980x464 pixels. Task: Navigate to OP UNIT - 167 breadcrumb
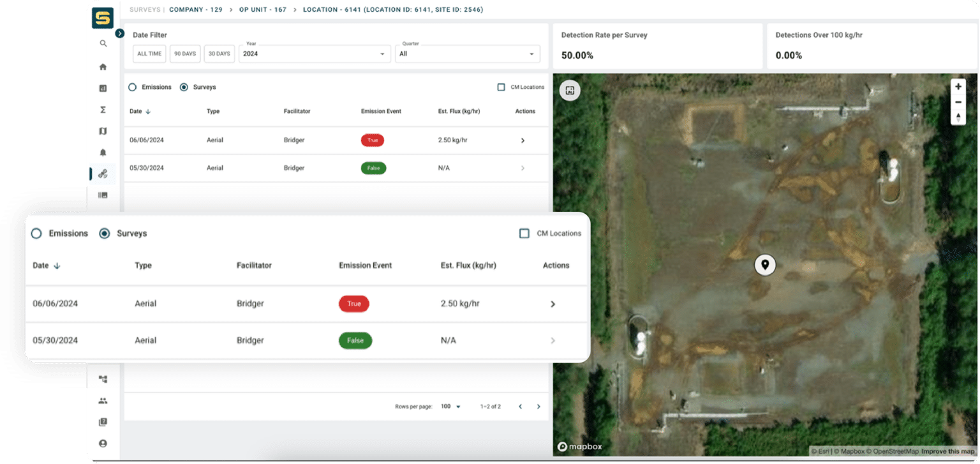pyautogui.click(x=263, y=10)
